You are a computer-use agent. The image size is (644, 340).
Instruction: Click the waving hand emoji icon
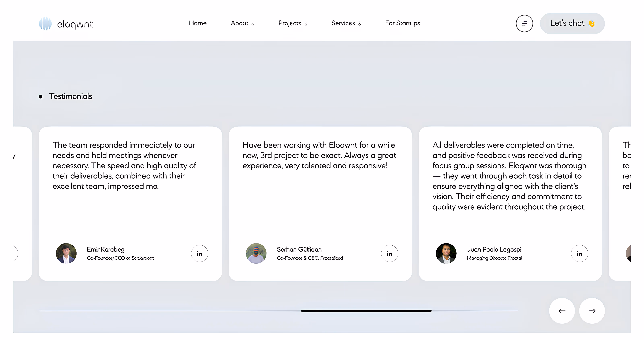point(591,24)
